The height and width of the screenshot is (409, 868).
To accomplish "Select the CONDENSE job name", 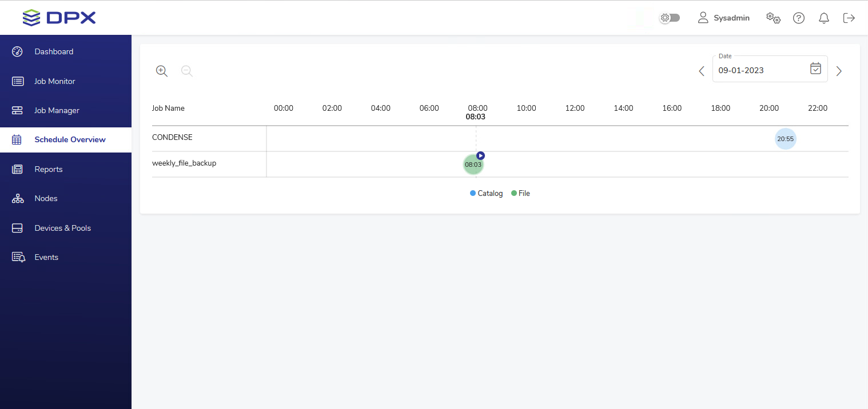I will [172, 138].
